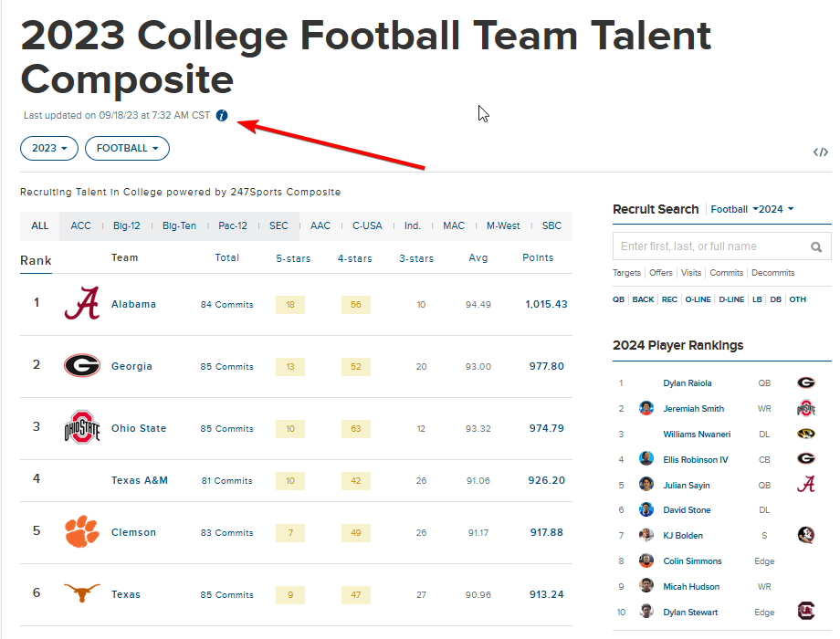Switch to the Big-Ten conference tab
Screen dimensions: 840x639
coord(179,225)
